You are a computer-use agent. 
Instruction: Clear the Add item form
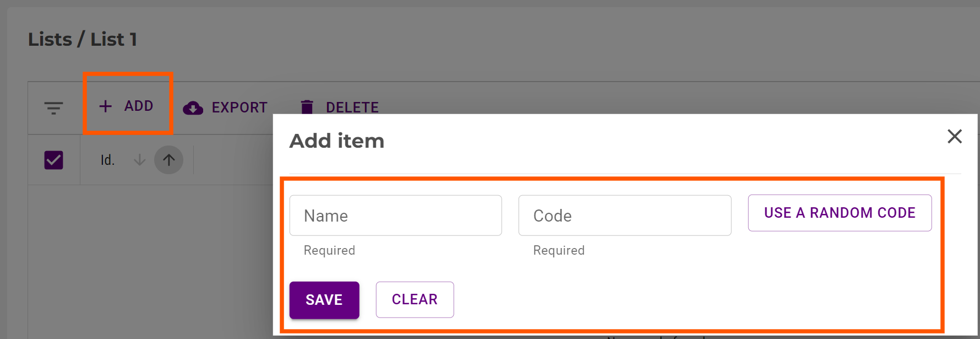tap(415, 299)
